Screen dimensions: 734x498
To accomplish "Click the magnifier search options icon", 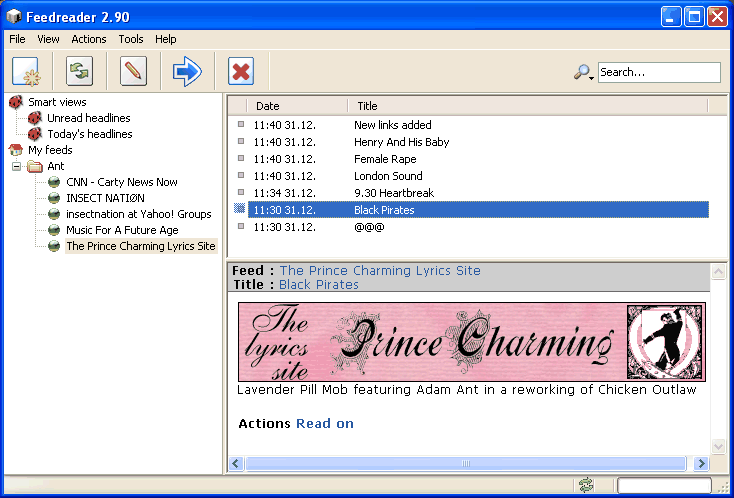I will coord(583,72).
